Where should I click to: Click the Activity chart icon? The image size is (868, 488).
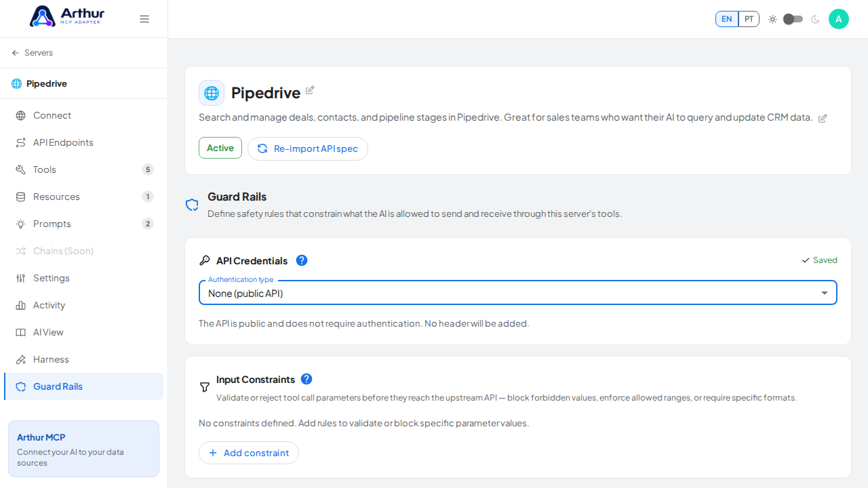pos(21,305)
